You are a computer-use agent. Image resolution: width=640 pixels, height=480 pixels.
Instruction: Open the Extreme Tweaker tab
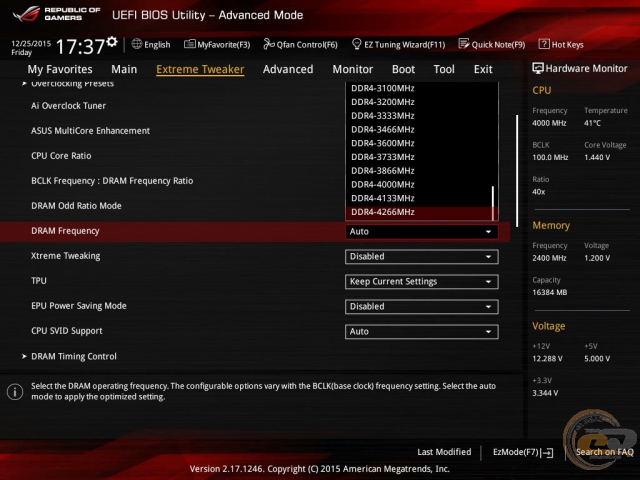click(200, 69)
